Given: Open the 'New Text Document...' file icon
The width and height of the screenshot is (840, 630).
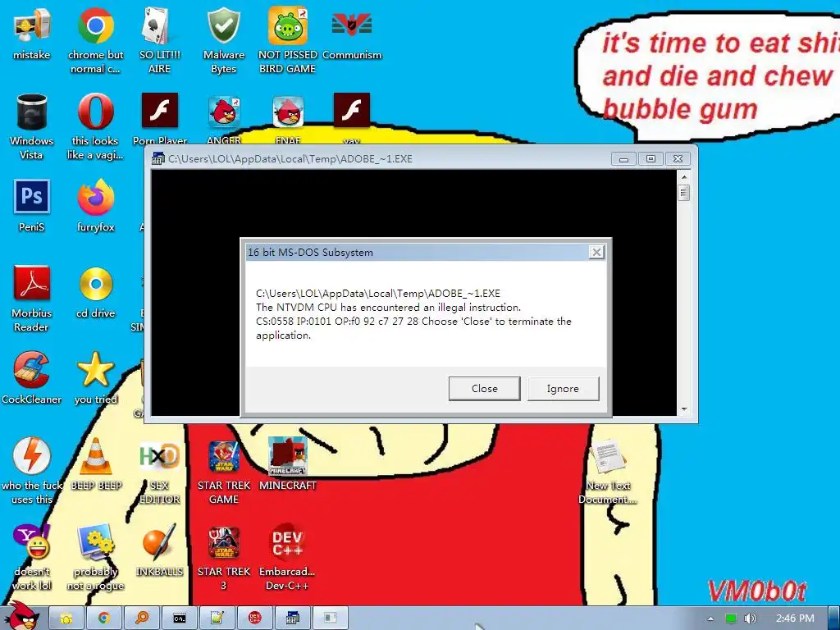Looking at the screenshot, I should click(608, 457).
